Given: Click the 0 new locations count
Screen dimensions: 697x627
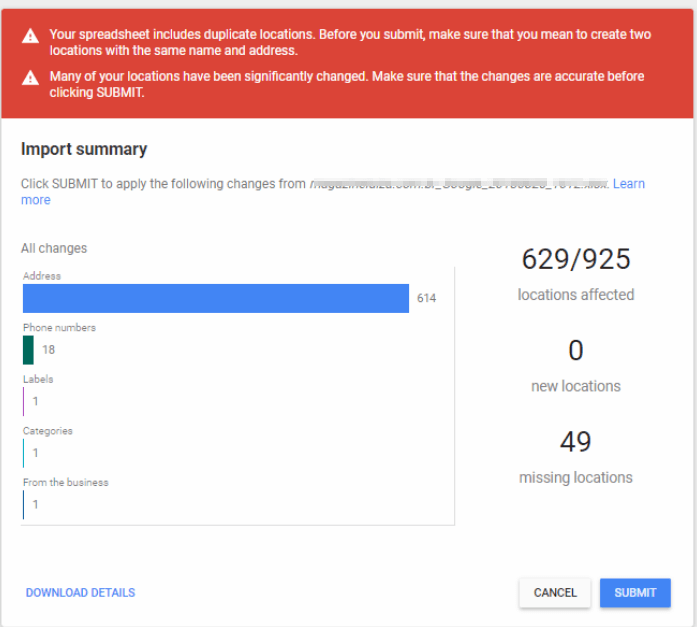Looking at the screenshot, I should [x=576, y=351].
